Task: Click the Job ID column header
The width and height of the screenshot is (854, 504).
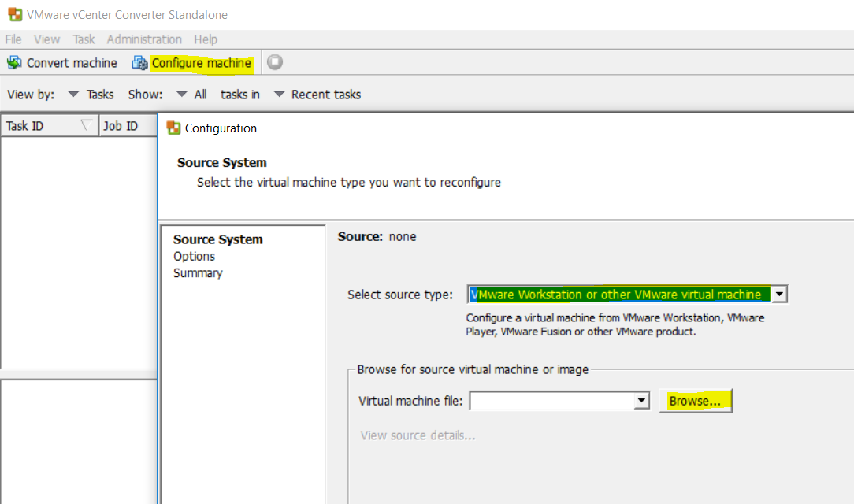Action: point(128,126)
